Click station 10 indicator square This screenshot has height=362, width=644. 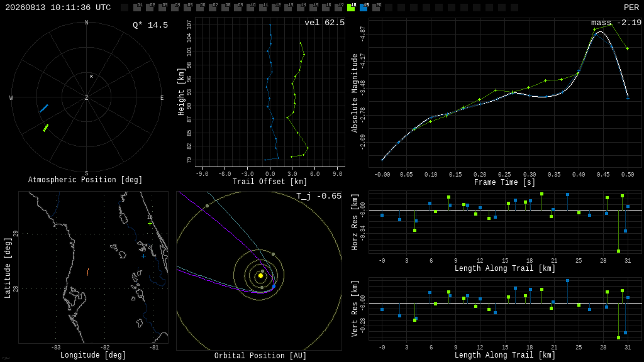[x=250, y=7]
